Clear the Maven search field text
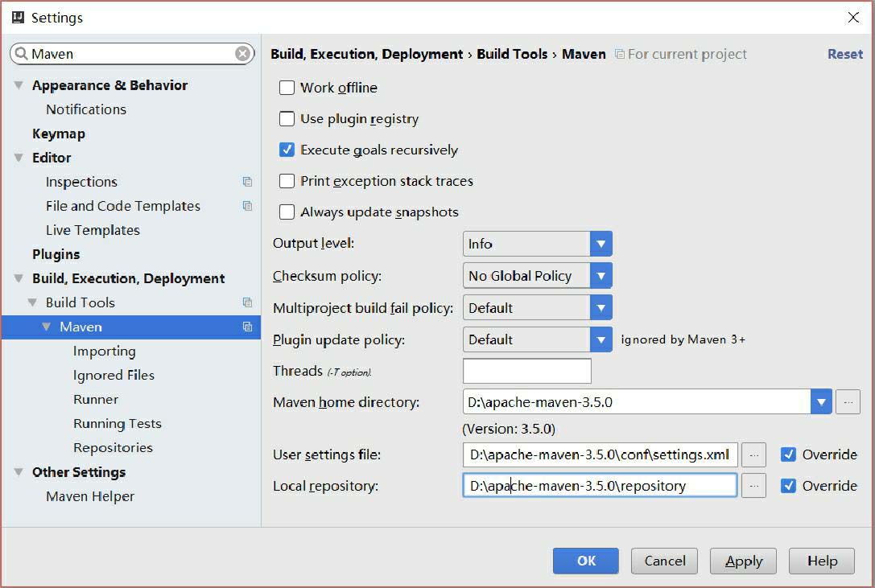875x588 pixels. (x=242, y=54)
